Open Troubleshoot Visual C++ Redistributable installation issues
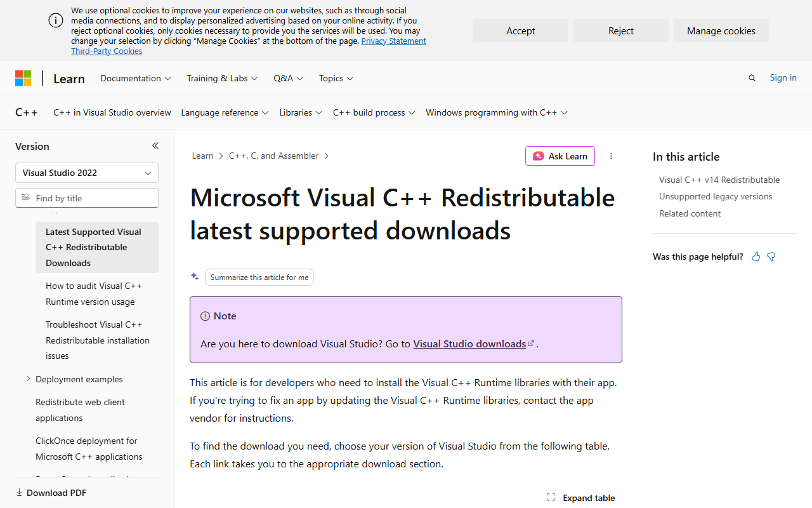 [x=97, y=340]
